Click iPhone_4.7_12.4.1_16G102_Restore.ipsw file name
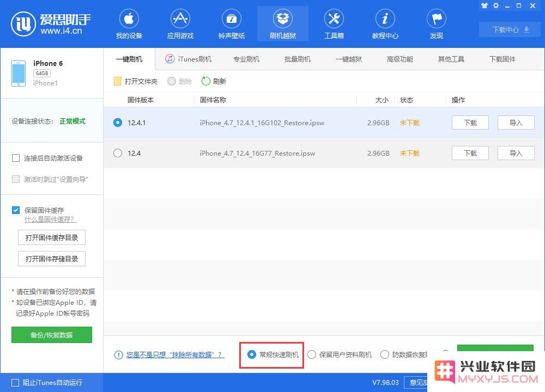545x392 pixels. [x=262, y=123]
